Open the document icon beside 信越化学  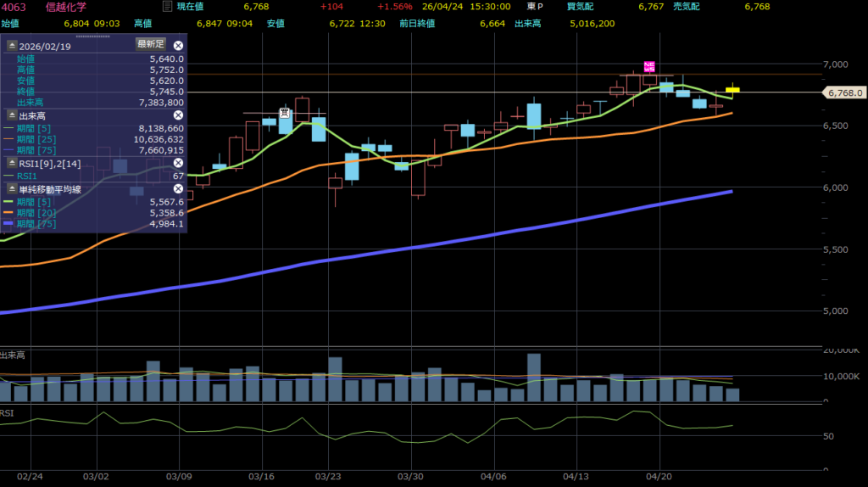[x=167, y=7]
